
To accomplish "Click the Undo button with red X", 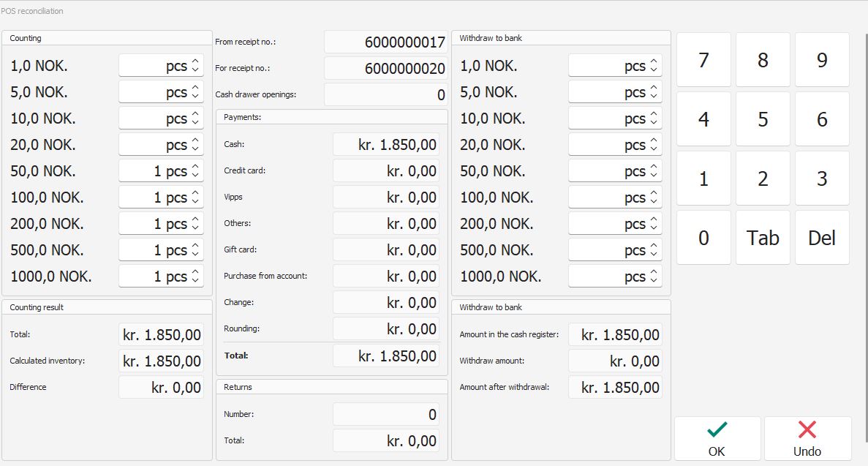I will pos(807,438).
